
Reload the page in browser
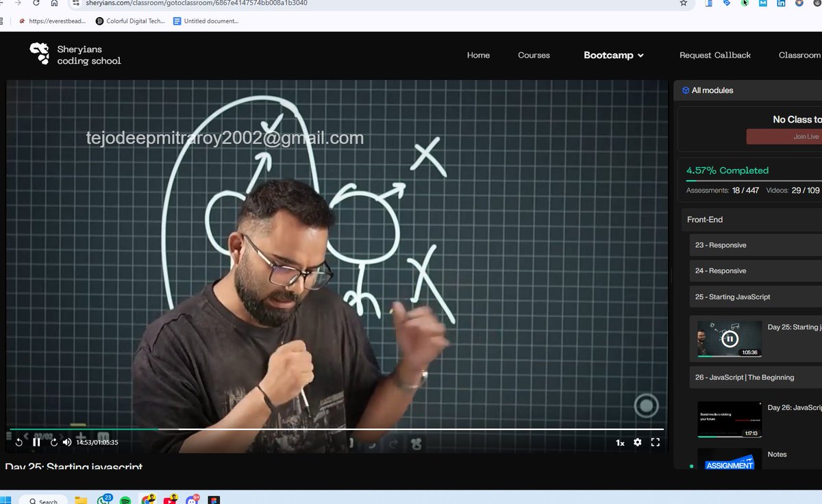coord(36,3)
